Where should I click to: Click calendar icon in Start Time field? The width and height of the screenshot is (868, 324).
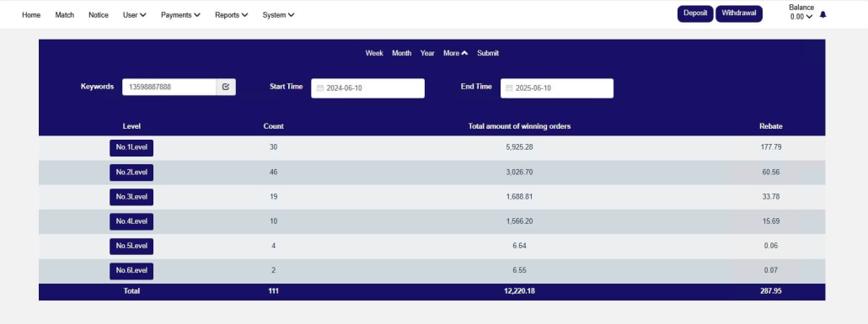(320, 88)
